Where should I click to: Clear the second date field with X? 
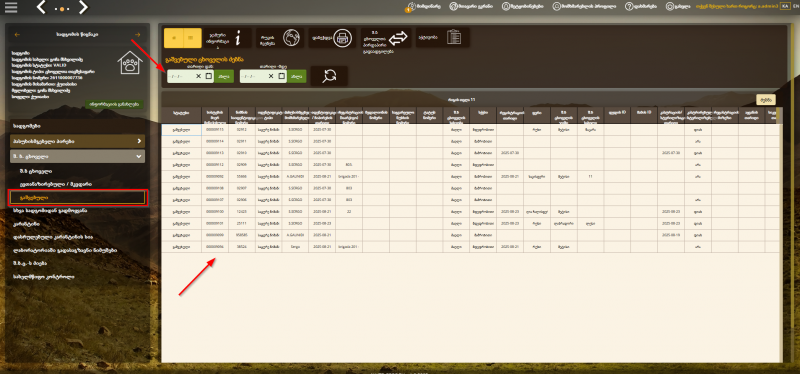[272, 76]
